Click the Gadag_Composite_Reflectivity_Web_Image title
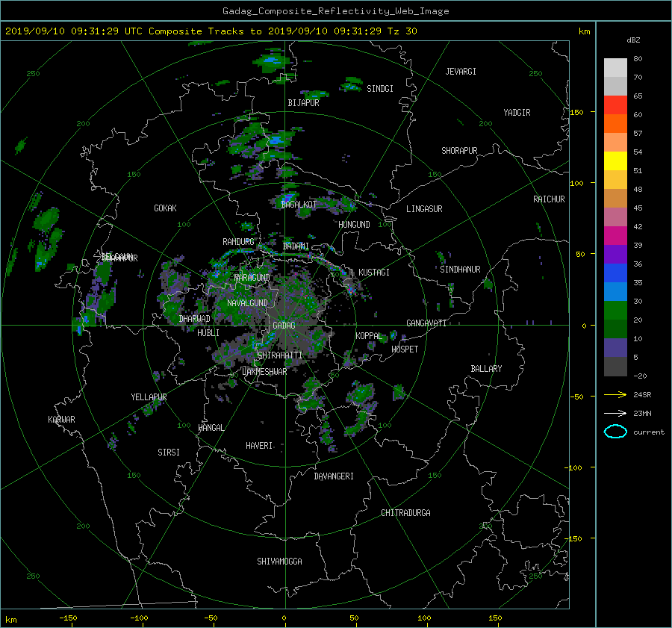 [335, 11]
